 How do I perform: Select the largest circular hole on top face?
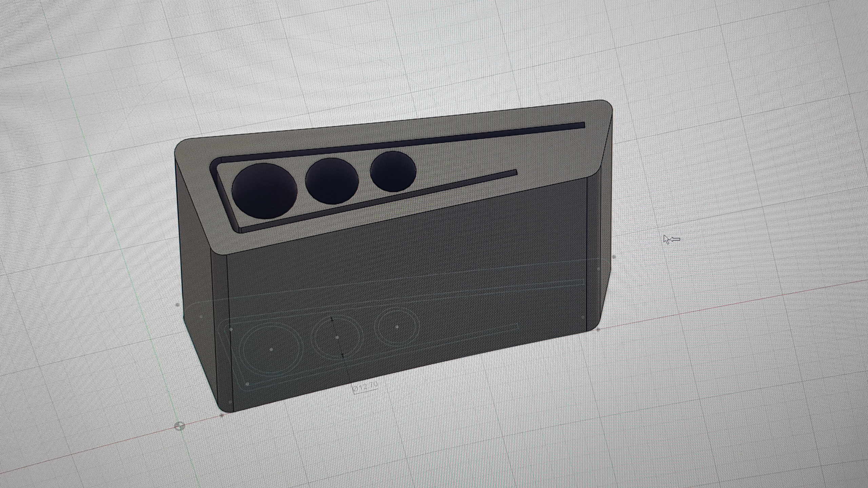(x=264, y=191)
